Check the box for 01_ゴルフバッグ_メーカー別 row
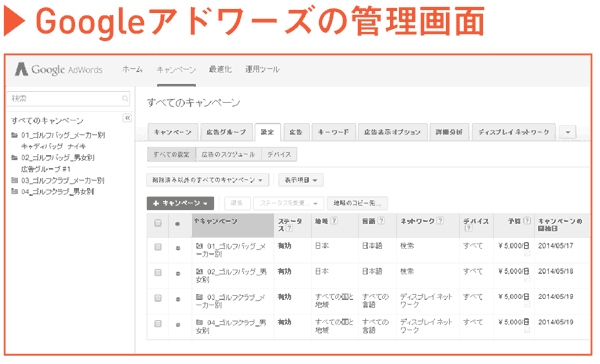Screen dimensions: 600x364 [158, 247]
